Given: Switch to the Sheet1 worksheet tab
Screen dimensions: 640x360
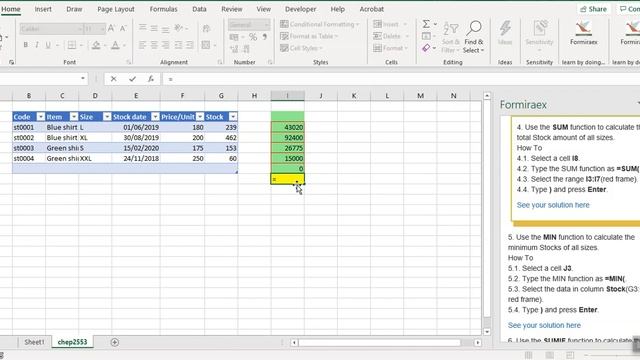Looking at the screenshot, I should 34,342.
